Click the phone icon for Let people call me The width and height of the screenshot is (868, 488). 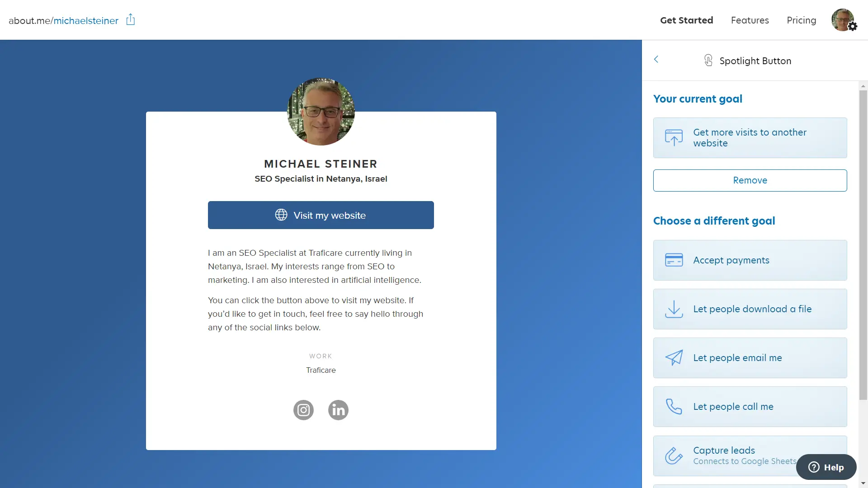674,407
